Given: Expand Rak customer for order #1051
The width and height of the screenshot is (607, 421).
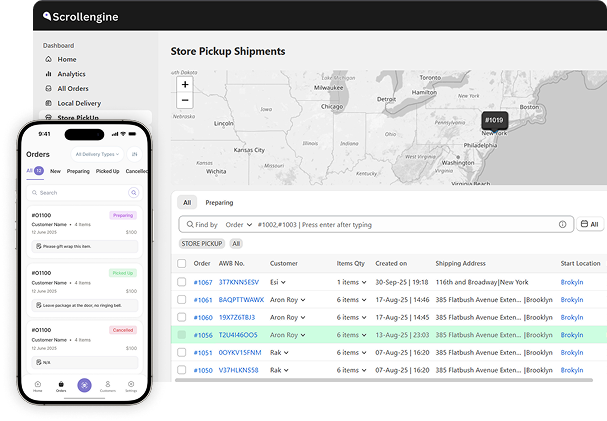Looking at the screenshot, I should click(x=286, y=353).
